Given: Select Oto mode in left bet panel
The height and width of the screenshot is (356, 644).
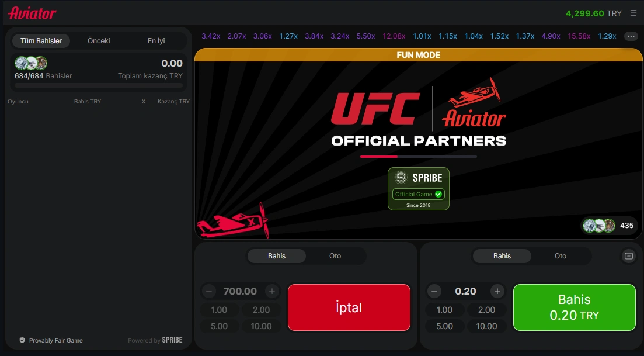Looking at the screenshot, I should click(335, 255).
